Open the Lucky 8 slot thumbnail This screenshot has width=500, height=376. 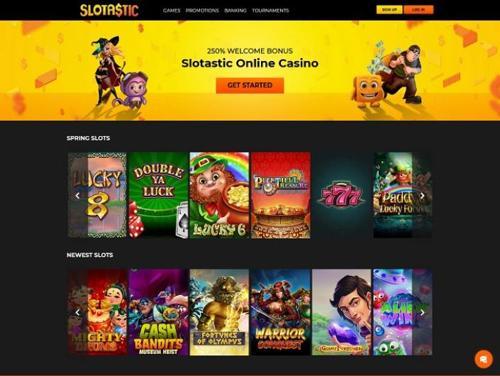click(97, 195)
